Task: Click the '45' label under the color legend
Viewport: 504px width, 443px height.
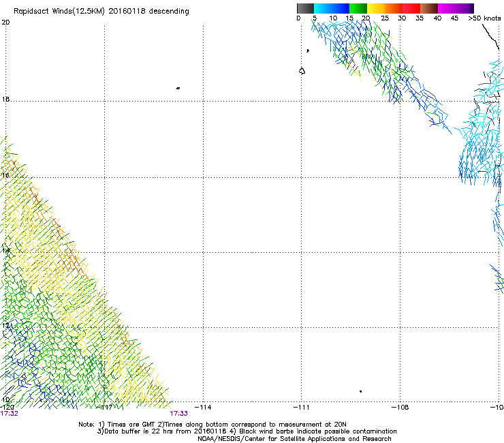Action: click(x=454, y=18)
